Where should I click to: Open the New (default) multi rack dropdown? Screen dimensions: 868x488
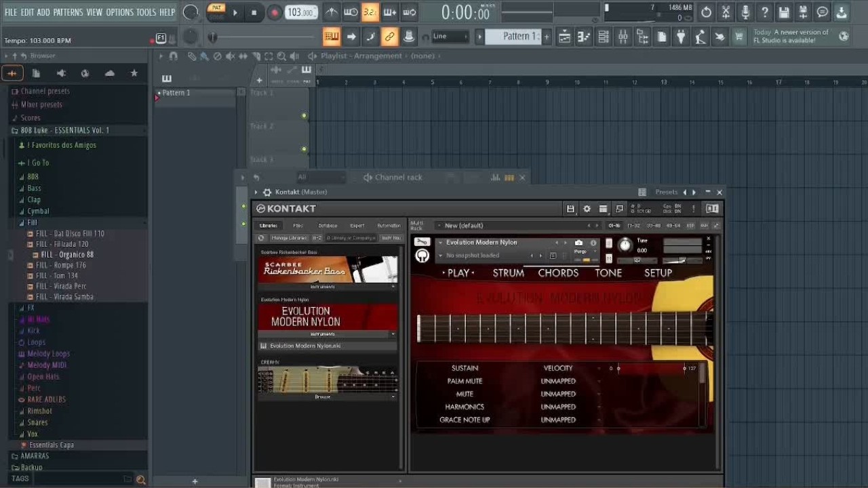515,226
